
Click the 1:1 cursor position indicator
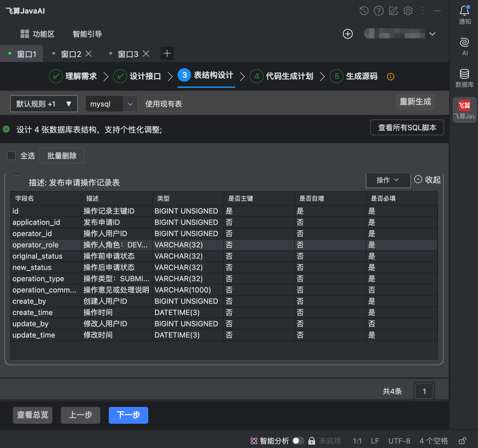coord(357,441)
